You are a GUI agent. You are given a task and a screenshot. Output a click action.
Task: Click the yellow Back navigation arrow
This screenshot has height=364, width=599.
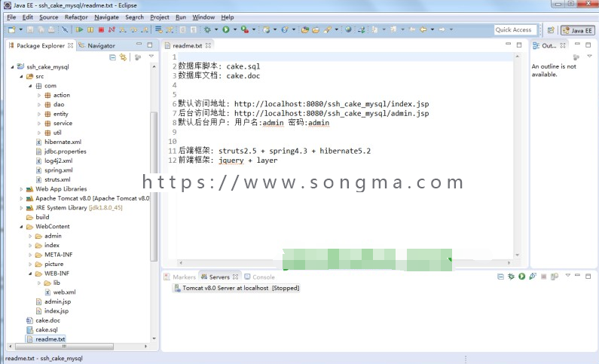click(423, 30)
